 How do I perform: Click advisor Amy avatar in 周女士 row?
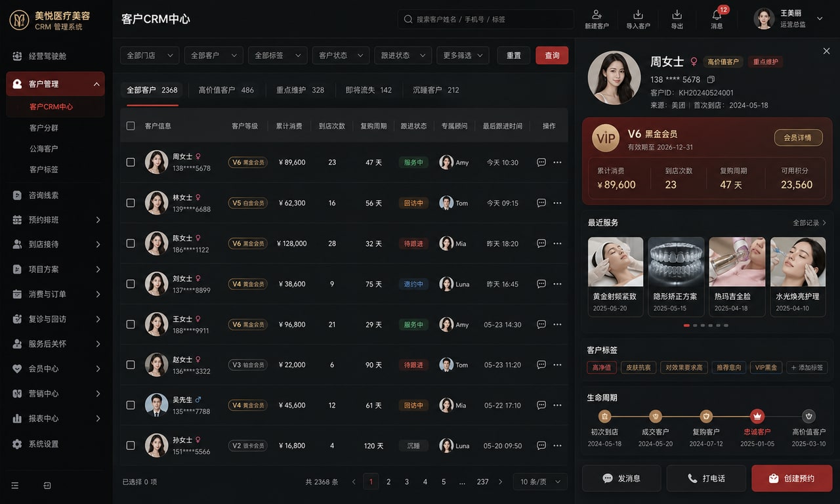tap(446, 162)
